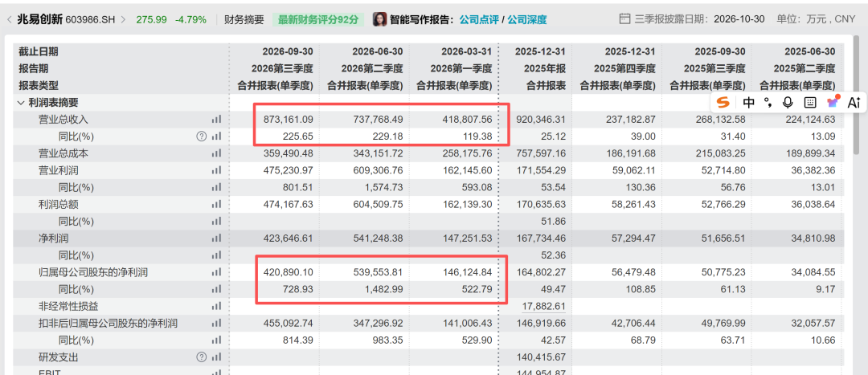Click 同比 value 1,574.73
This screenshot has width=868, height=375.
[383, 187]
